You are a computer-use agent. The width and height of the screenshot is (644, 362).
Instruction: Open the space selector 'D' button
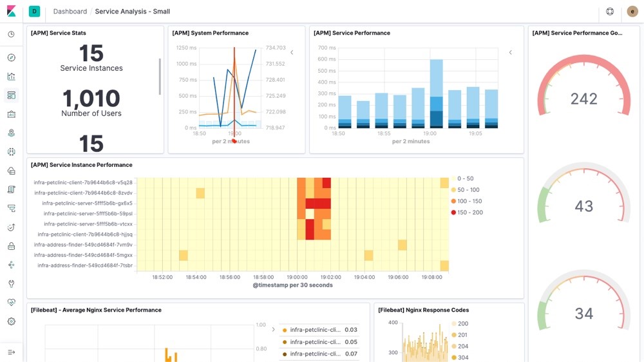point(34,12)
